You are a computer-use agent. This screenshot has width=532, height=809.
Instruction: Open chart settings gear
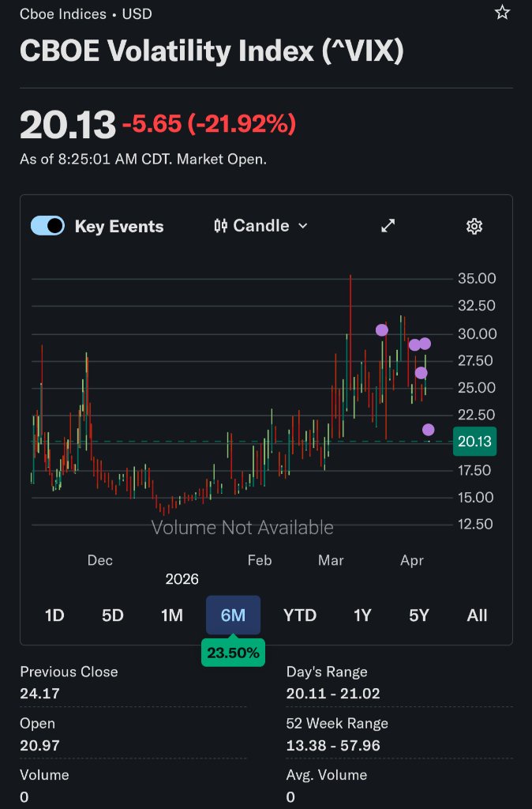point(474,227)
